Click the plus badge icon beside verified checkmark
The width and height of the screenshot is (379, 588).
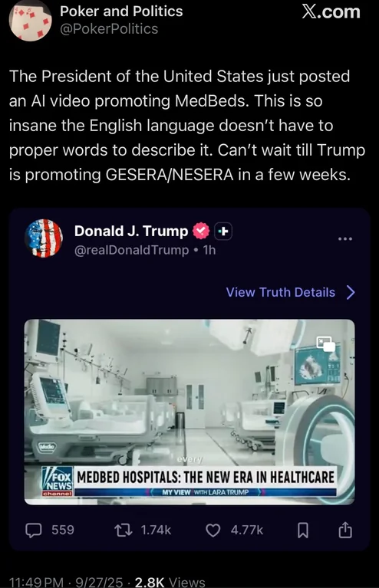tap(223, 232)
